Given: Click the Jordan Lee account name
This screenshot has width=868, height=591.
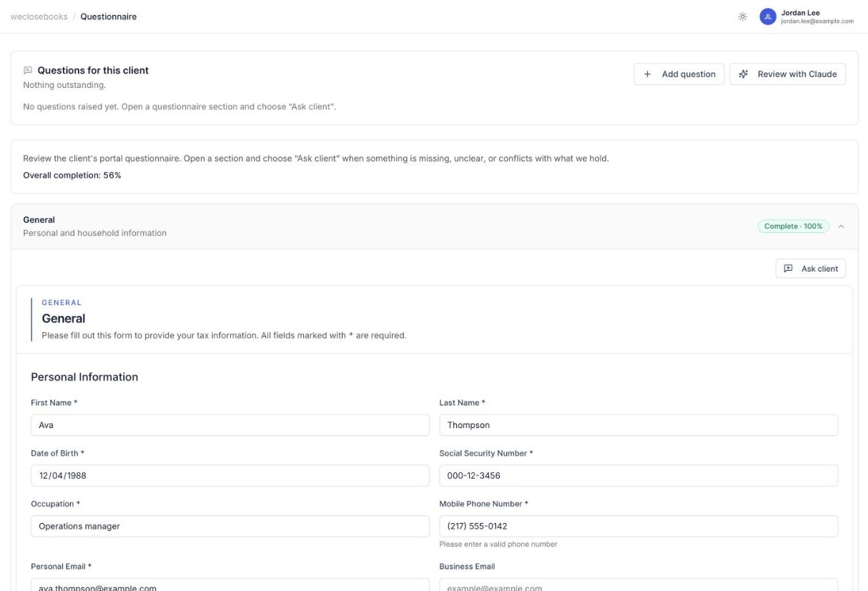Looking at the screenshot, I should pyautogui.click(x=800, y=12).
